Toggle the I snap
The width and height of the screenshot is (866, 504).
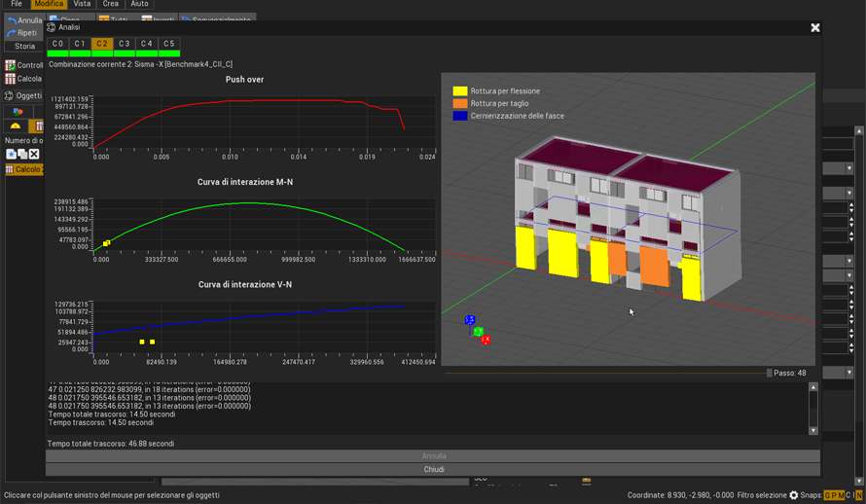pos(853,495)
